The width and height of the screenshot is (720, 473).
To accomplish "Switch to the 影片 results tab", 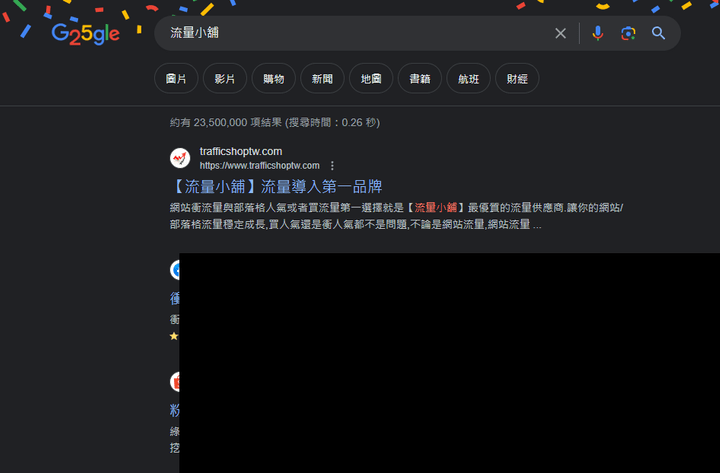I will [x=225, y=79].
